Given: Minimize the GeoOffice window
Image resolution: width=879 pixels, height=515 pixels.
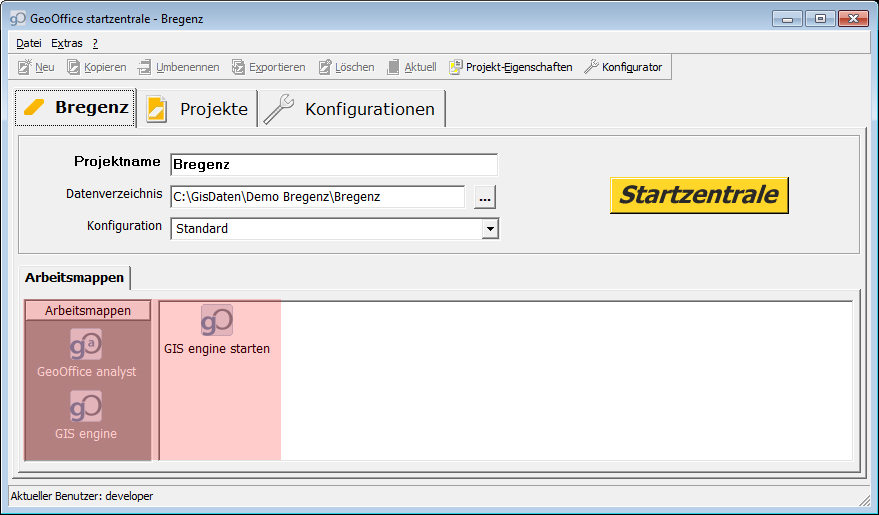Looking at the screenshot, I should click(787, 19).
